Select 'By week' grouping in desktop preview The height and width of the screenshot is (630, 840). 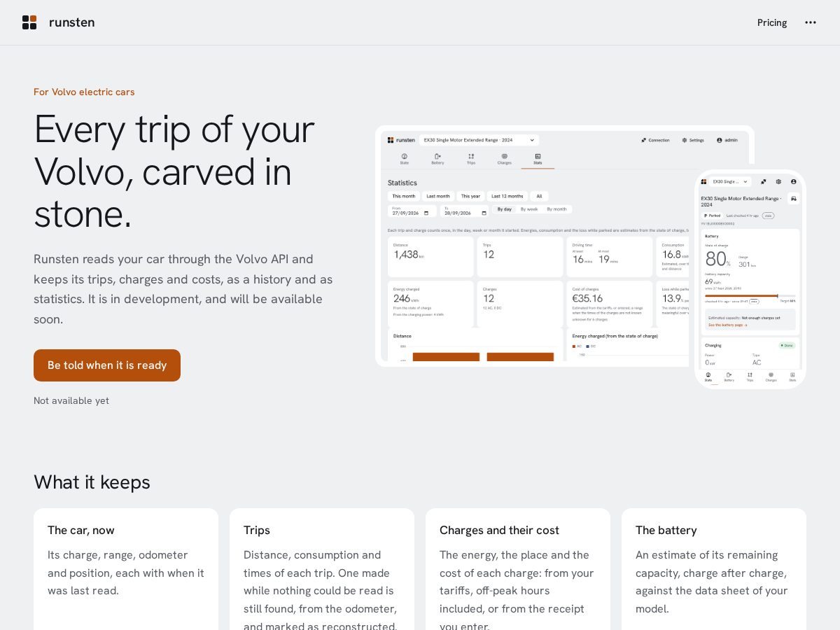(x=529, y=209)
